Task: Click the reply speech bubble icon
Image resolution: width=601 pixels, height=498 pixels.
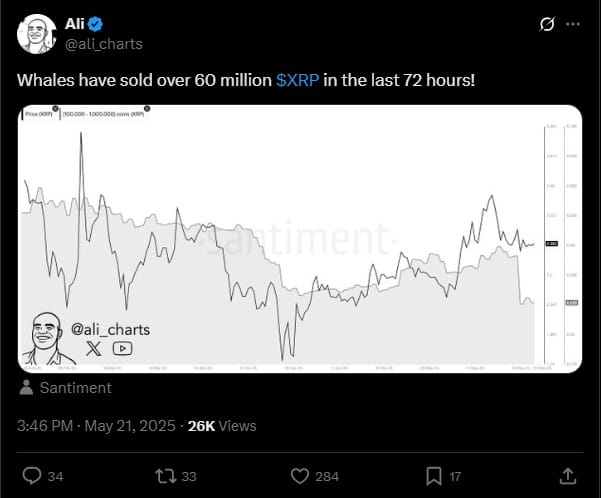Action: pos(32,476)
